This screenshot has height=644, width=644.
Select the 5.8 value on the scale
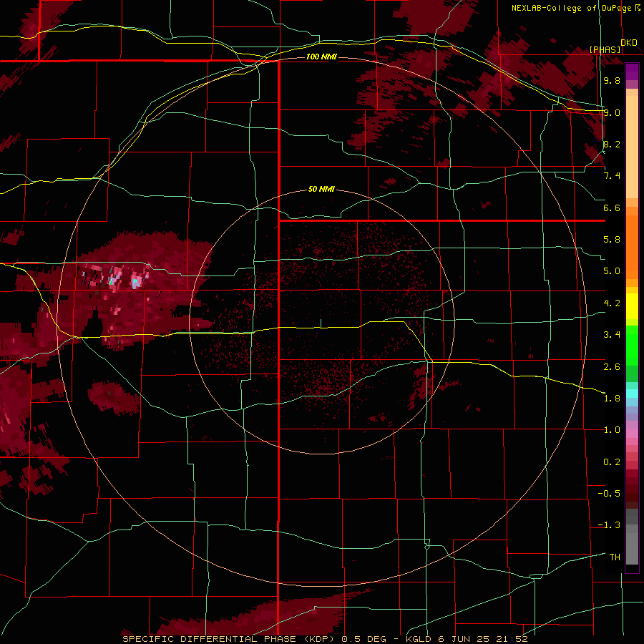[612, 240]
